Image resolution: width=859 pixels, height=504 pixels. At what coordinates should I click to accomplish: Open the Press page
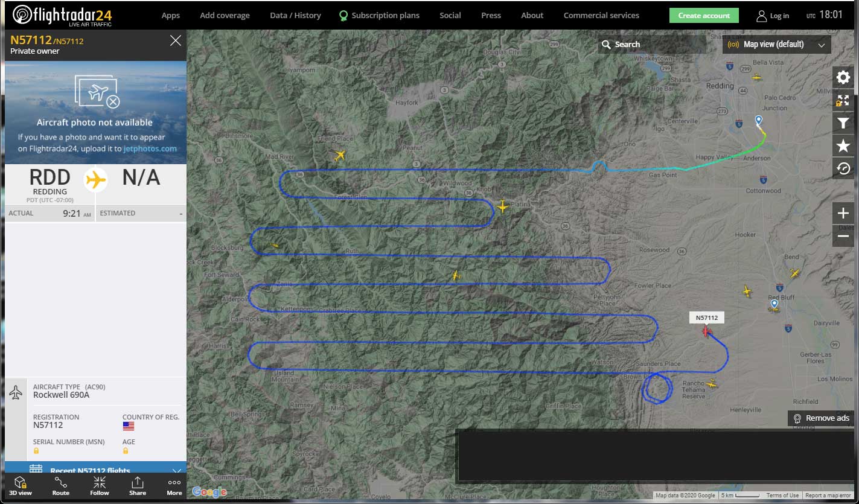coord(491,15)
